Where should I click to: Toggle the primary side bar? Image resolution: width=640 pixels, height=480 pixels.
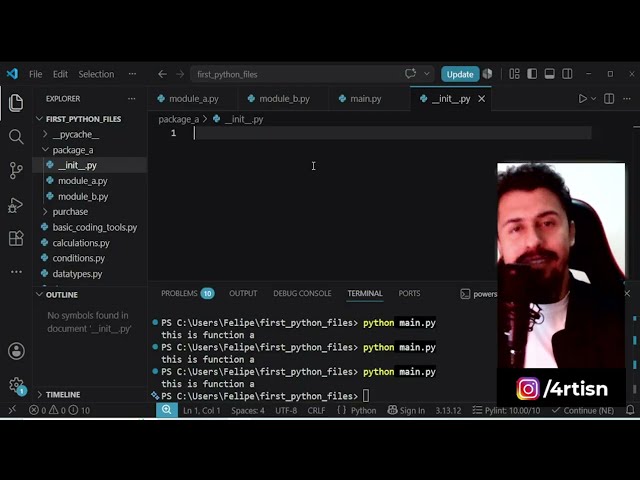click(x=532, y=74)
